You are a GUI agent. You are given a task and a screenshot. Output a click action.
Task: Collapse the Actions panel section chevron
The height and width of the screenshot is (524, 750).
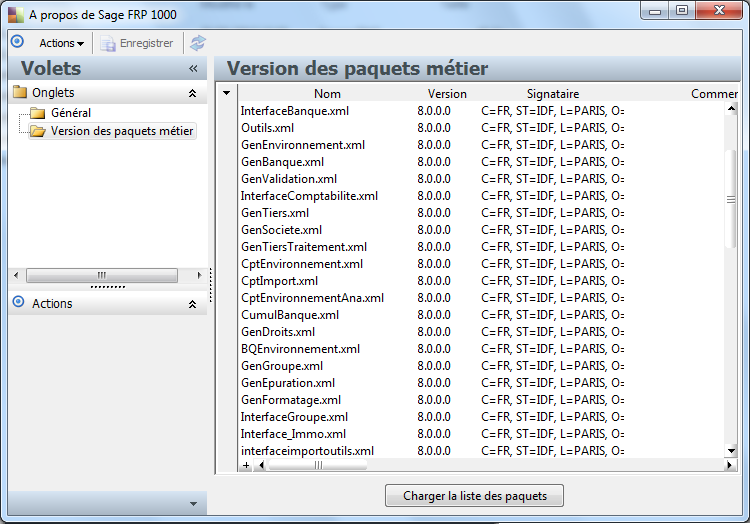tap(192, 304)
